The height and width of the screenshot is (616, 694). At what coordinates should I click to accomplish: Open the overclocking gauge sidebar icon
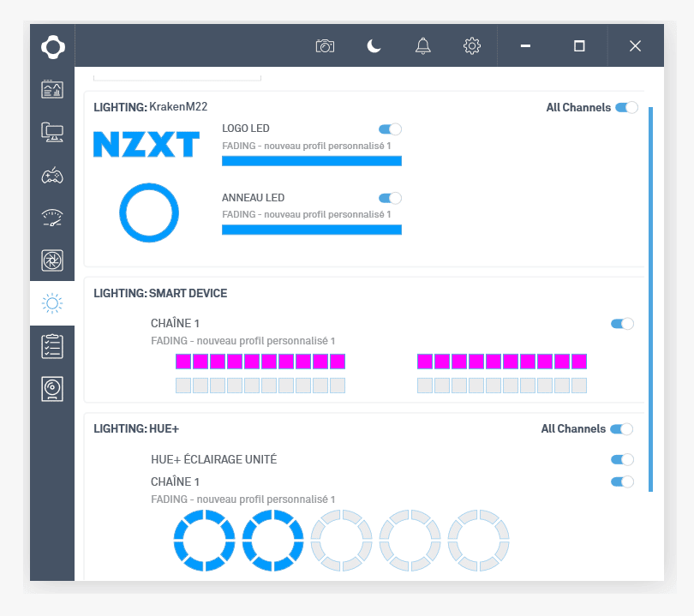(x=52, y=218)
